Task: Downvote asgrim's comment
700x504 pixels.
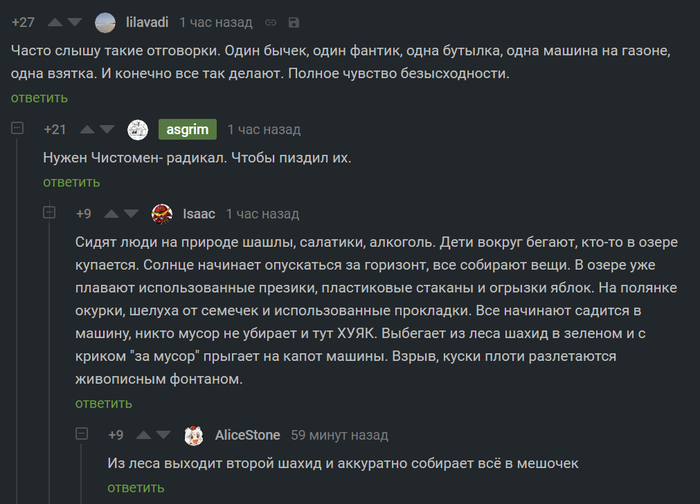Action: point(110,130)
